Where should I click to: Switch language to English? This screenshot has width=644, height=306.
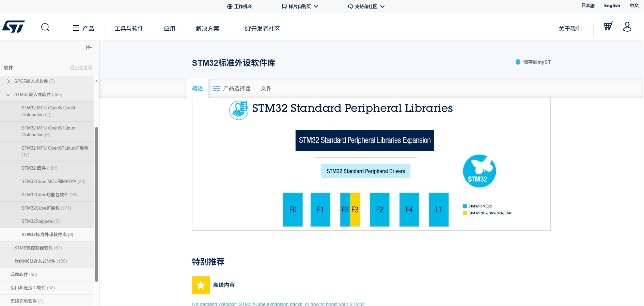[612, 5]
